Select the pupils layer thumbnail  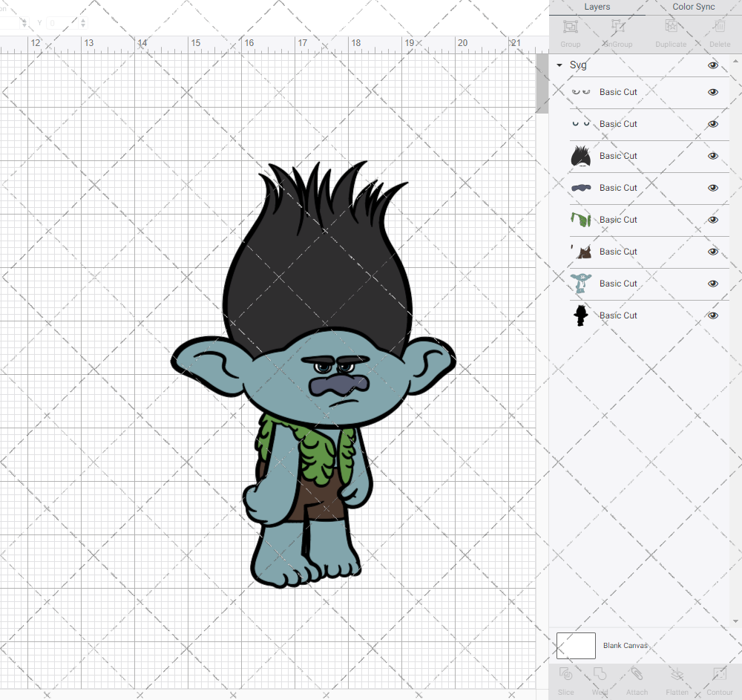point(581,124)
